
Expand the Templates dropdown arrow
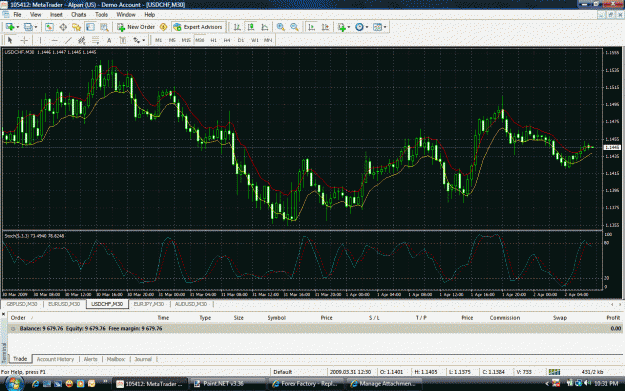[385, 27]
